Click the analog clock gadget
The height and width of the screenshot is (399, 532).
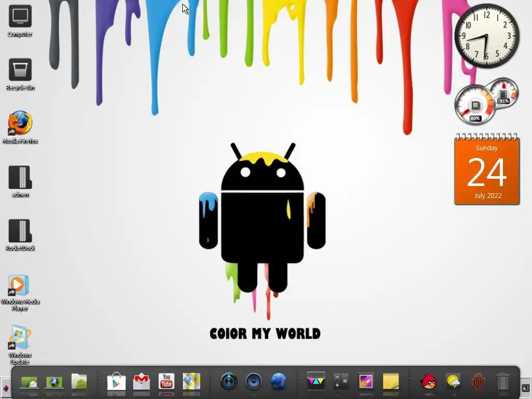pos(487,36)
